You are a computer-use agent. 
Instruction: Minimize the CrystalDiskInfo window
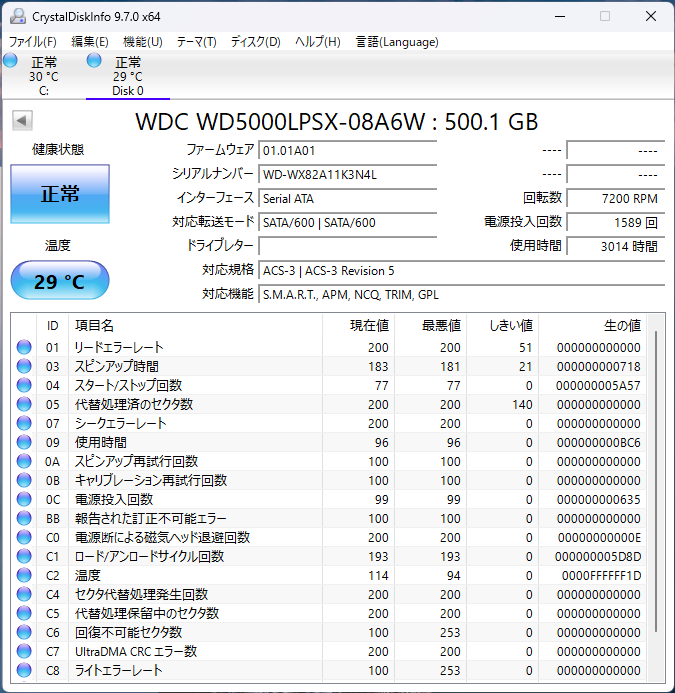pos(560,16)
